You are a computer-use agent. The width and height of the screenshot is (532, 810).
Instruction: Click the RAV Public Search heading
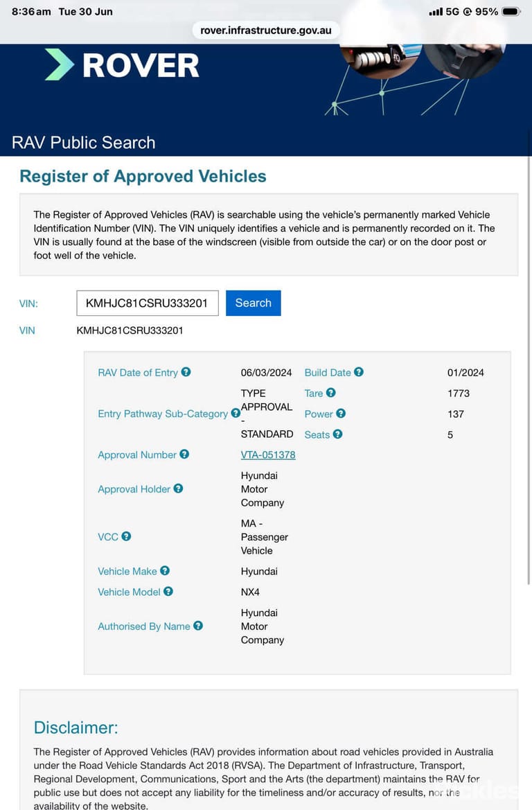click(x=84, y=143)
